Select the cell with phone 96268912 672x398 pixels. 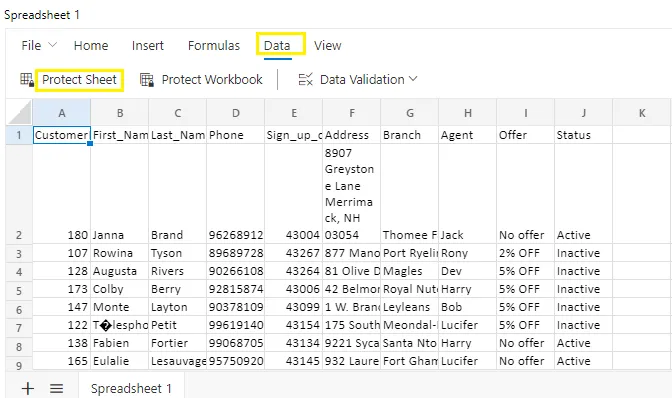[x=236, y=194]
